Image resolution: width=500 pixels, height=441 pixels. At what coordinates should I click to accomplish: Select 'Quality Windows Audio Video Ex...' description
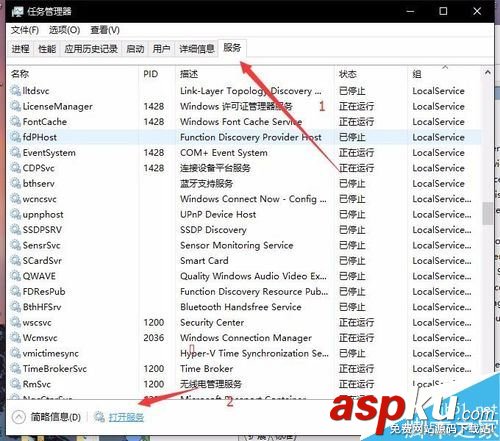pyautogui.click(x=253, y=276)
